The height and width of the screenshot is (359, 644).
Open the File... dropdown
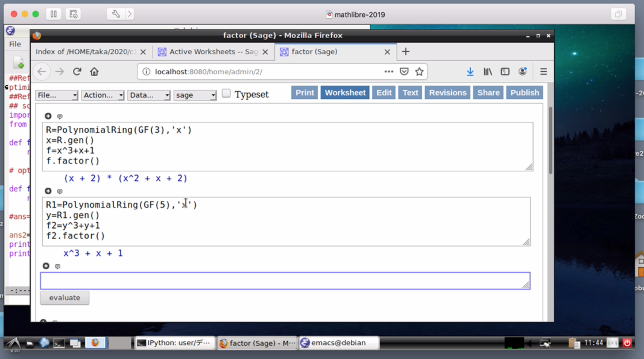pos(56,95)
